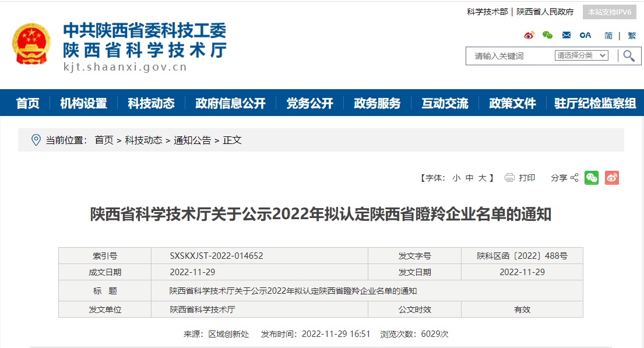Click the printer icon to print article

point(509,178)
